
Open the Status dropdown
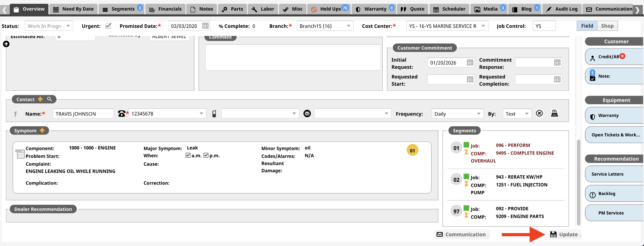49,26
